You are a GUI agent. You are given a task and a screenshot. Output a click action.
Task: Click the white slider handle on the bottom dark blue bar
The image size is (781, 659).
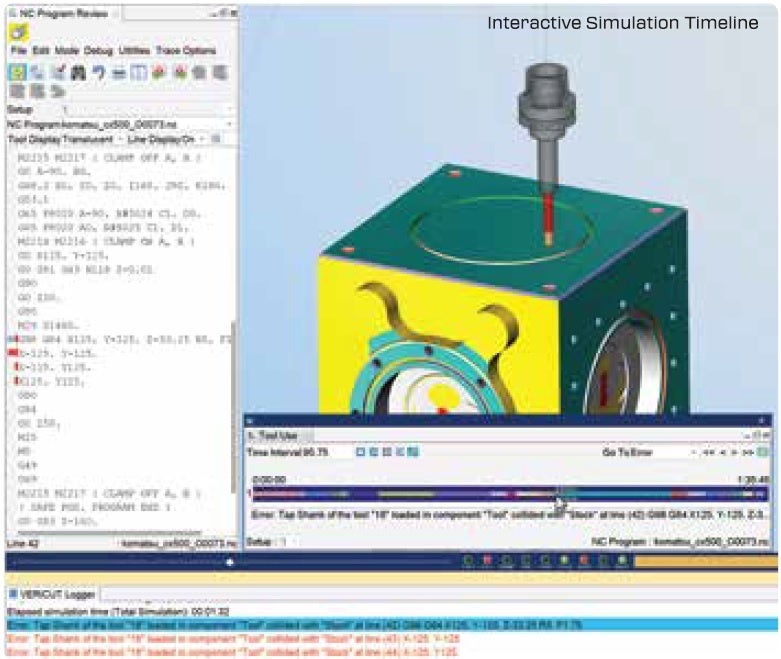click(230, 562)
